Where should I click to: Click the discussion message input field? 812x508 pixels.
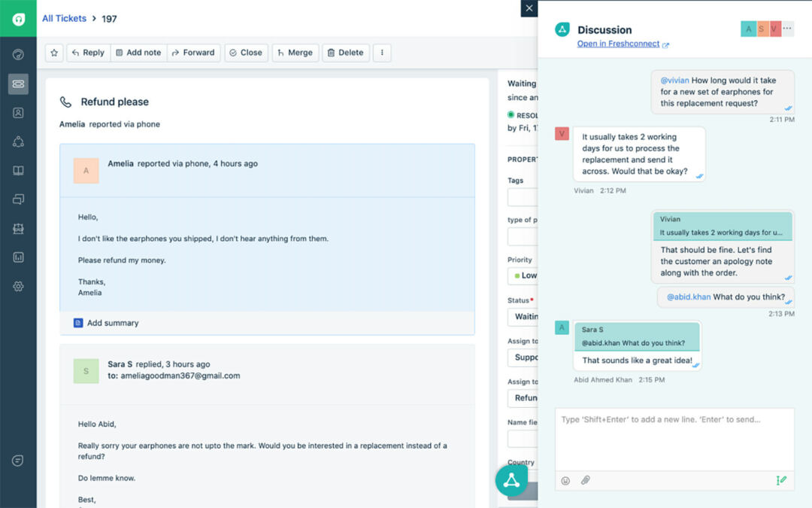pyautogui.click(x=674, y=438)
